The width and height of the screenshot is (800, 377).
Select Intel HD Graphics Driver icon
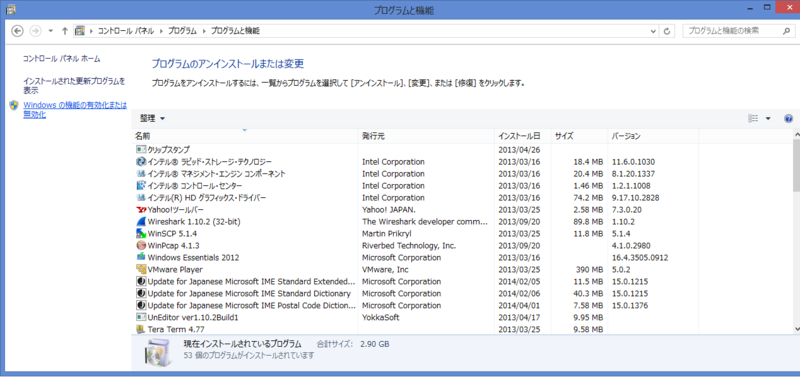tap(141, 197)
